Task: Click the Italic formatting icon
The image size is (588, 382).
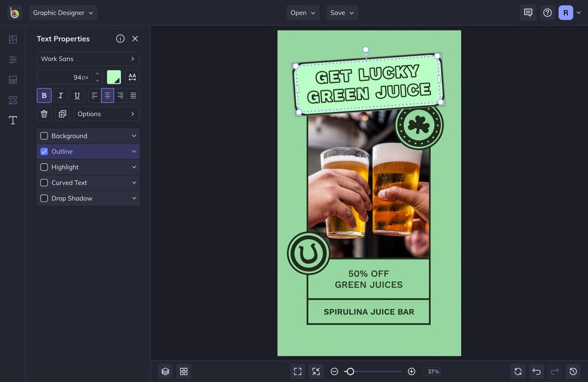Action: [60, 96]
